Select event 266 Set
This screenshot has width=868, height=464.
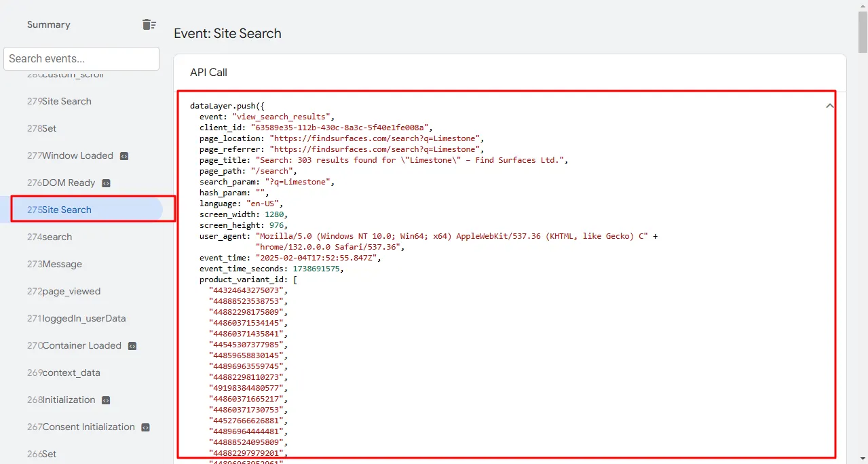point(81,454)
